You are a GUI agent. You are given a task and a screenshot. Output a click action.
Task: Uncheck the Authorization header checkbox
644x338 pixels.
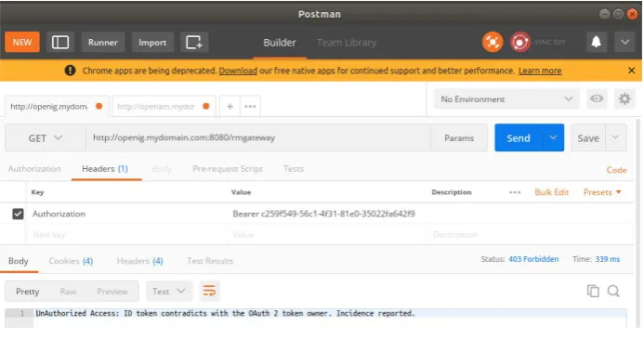tap(18, 214)
